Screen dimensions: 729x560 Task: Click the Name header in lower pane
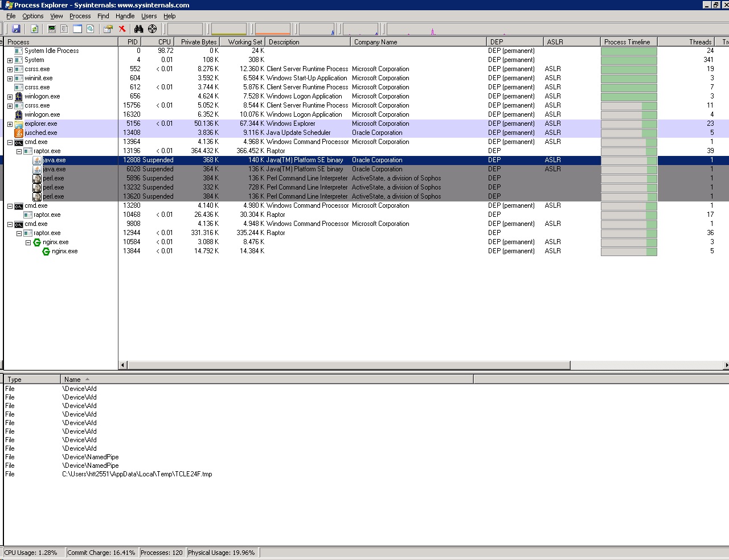(x=267, y=379)
